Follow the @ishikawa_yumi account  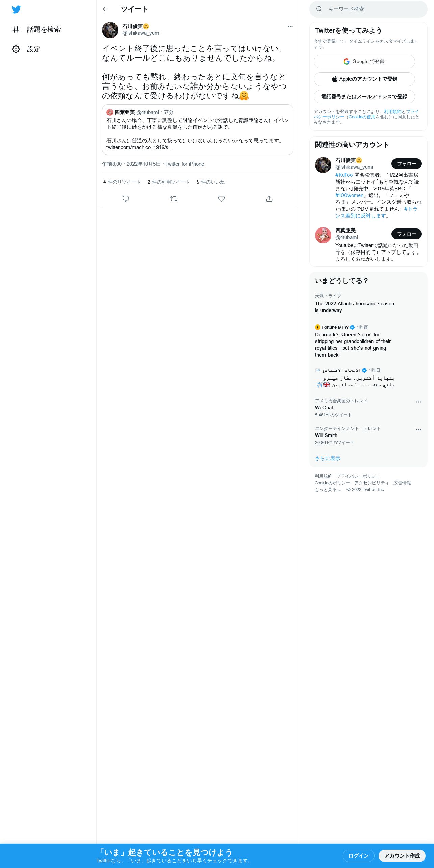407,164
